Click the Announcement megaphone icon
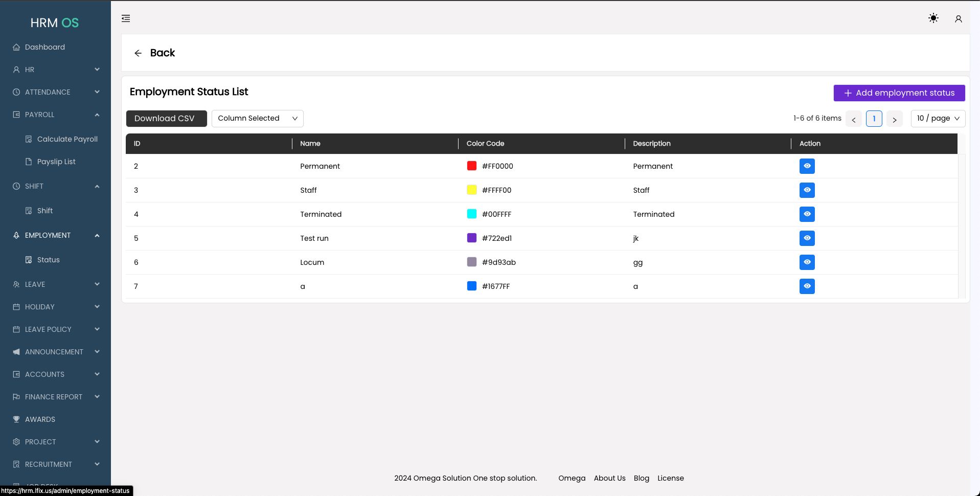Screen dimensions: 980x496 pos(16,352)
